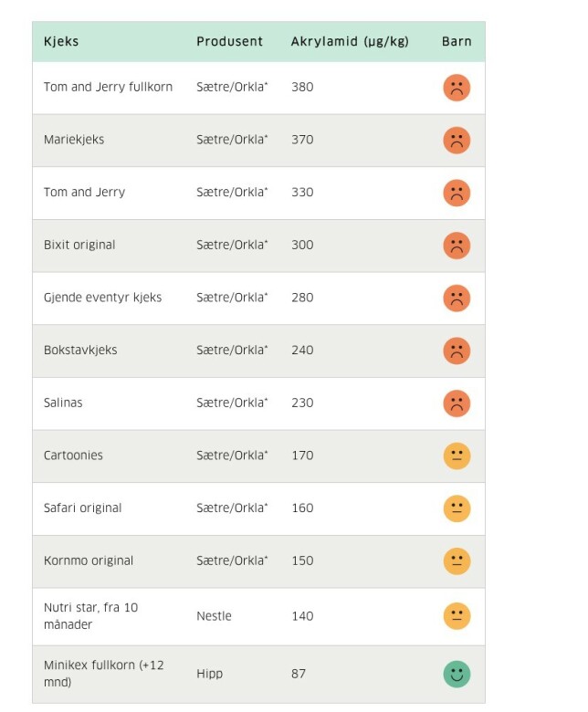Select the neutral face in Kornmo original row
The image size is (588, 712).
pyautogui.click(x=457, y=561)
